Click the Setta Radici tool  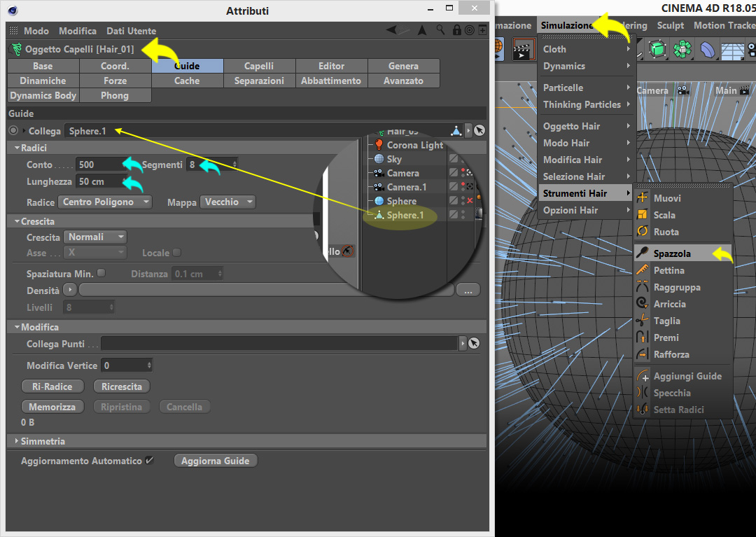click(x=682, y=410)
